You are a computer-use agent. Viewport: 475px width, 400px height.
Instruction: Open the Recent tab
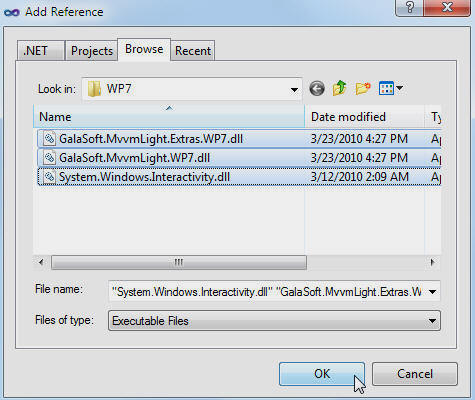(x=193, y=51)
